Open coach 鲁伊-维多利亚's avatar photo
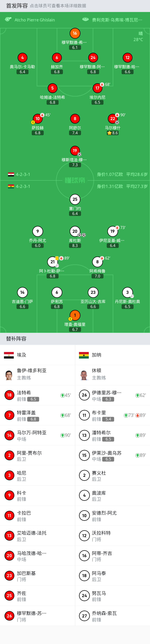Image resolution: width=150 pixels, height=644 pixels. (x=9, y=375)
